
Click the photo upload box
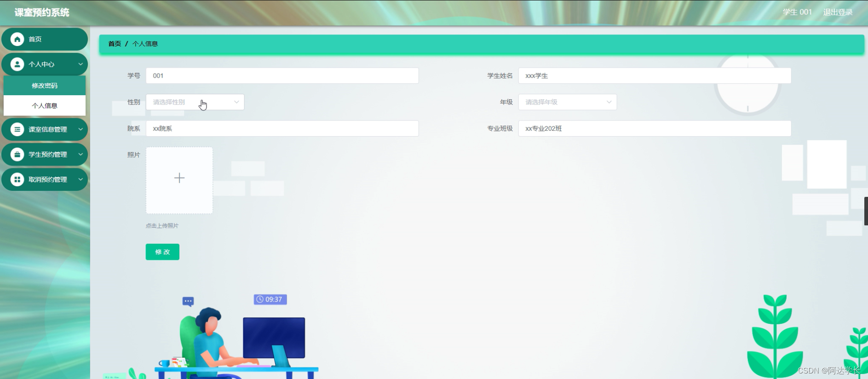coord(179,180)
